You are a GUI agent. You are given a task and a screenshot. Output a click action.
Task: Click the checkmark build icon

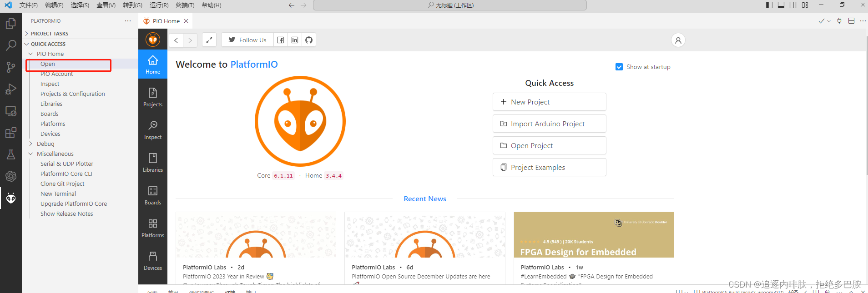point(822,21)
